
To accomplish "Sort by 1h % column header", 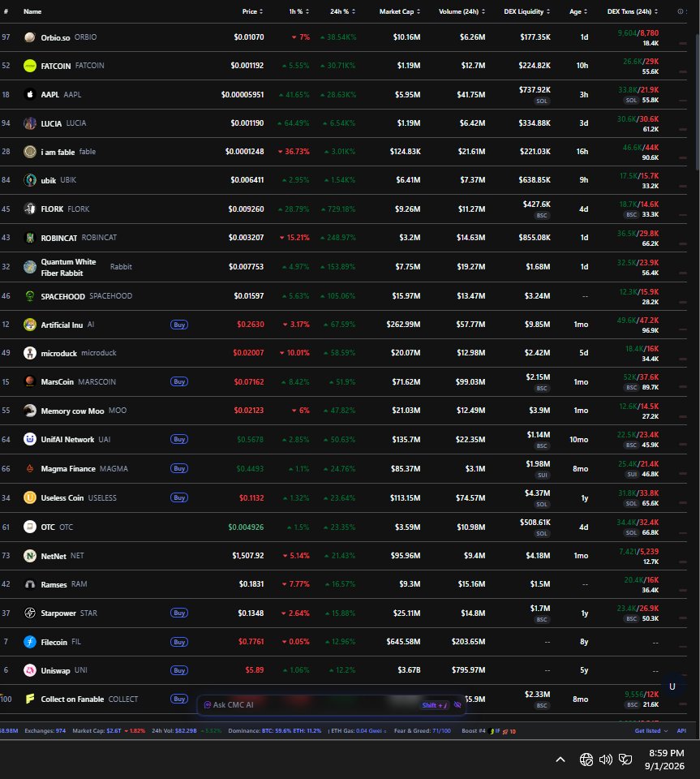I will (x=298, y=11).
